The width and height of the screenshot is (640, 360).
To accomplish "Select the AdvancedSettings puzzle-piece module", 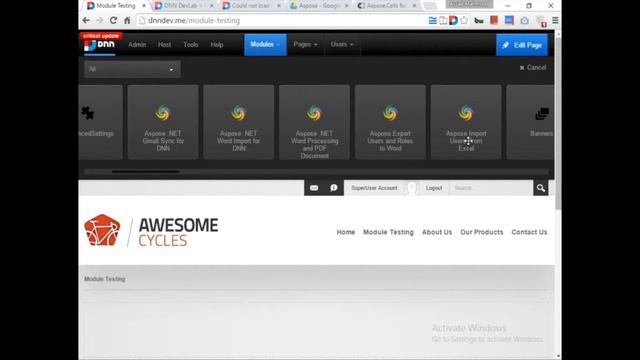I will (87, 113).
